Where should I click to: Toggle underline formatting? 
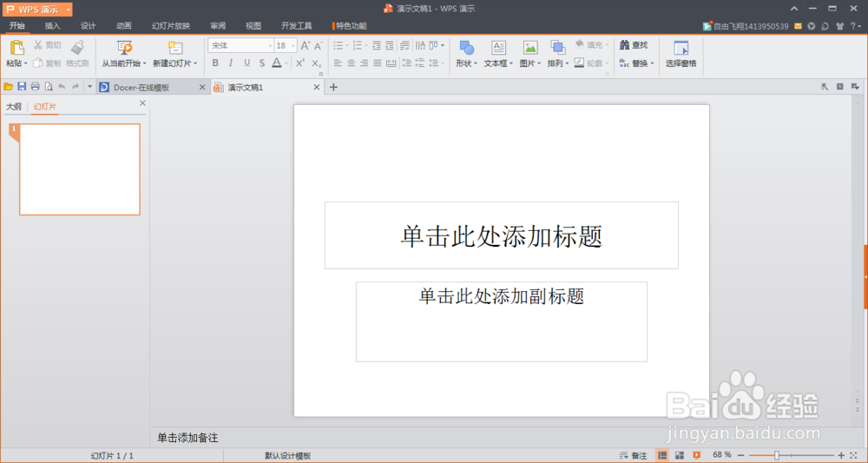tap(247, 63)
